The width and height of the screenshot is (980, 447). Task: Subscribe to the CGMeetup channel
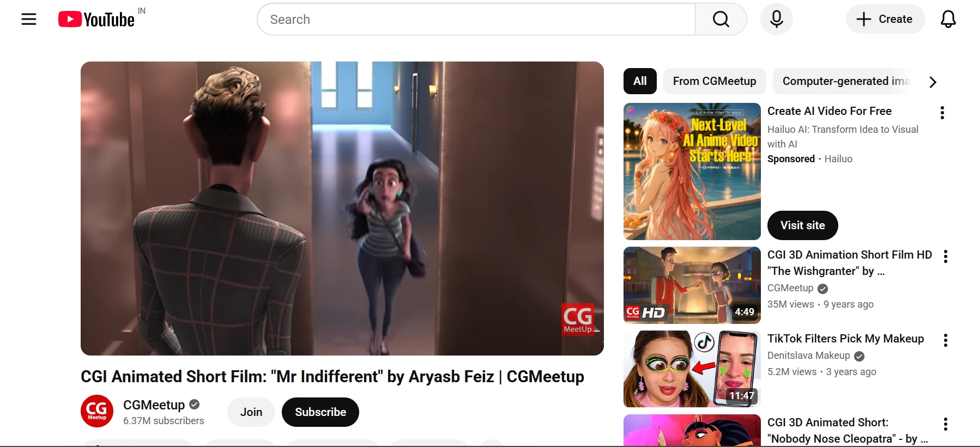[320, 412]
